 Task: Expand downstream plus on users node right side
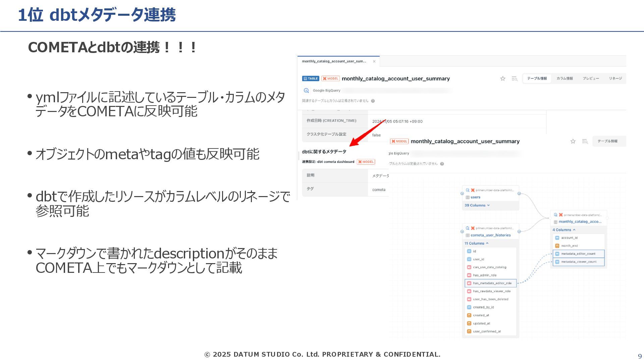[519, 194]
